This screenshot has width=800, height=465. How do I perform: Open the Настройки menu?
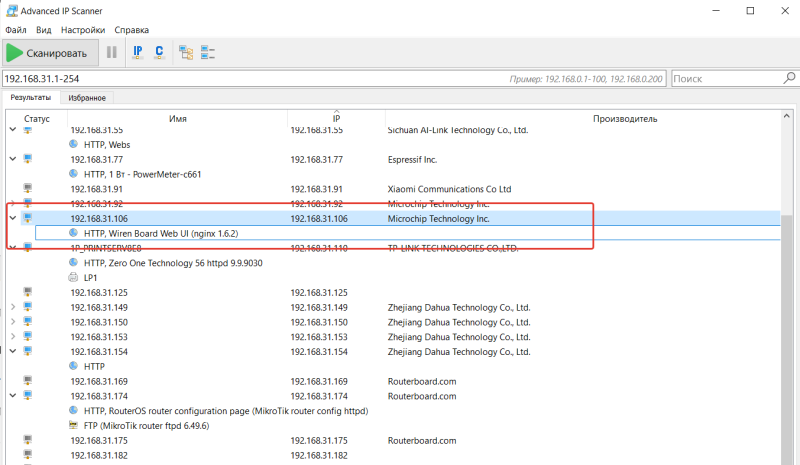tap(83, 30)
